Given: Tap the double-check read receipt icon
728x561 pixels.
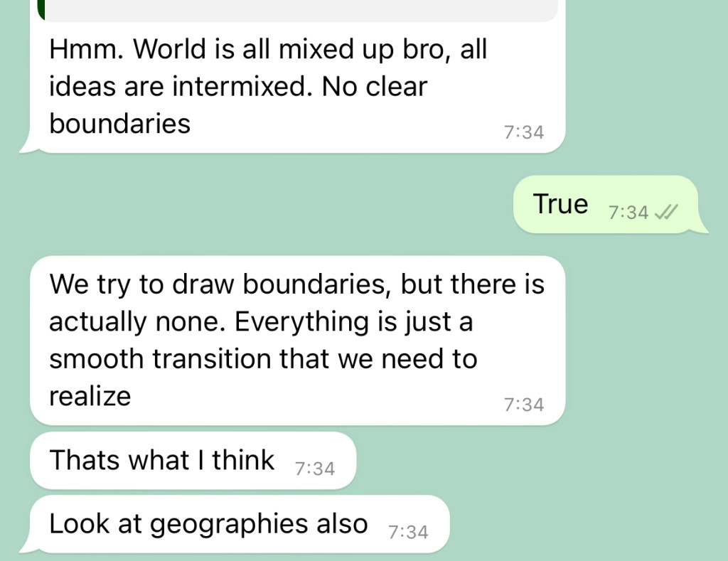Looking at the screenshot, I should [x=665, y=212].
